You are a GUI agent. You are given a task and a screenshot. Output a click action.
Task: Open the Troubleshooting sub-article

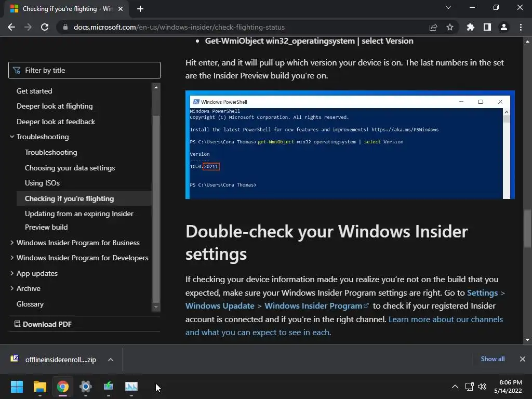(x=51, y=152)
